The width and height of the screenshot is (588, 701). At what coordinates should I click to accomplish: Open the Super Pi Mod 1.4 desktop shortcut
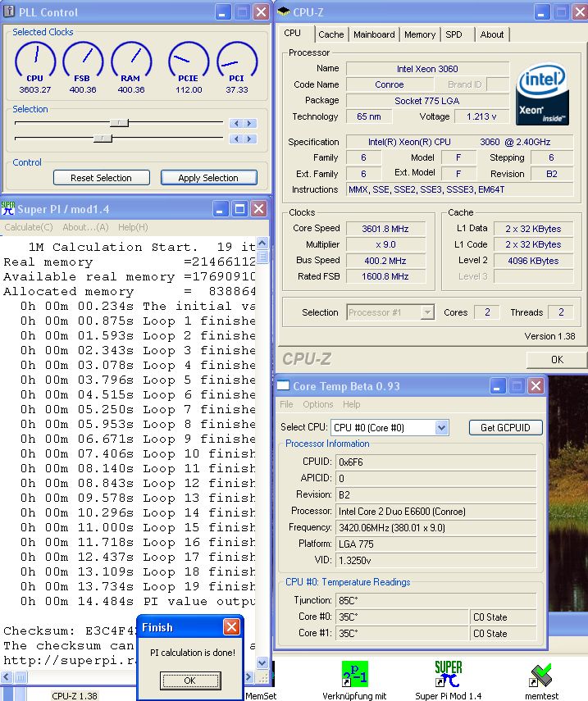448,676
